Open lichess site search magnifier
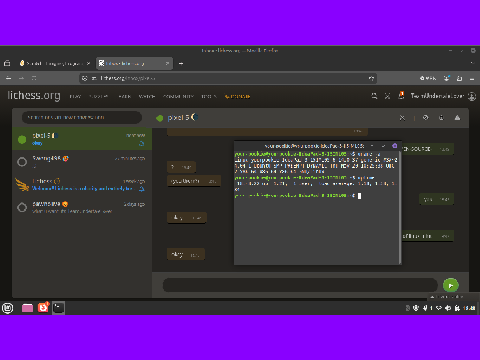 (x=374, y=96)
